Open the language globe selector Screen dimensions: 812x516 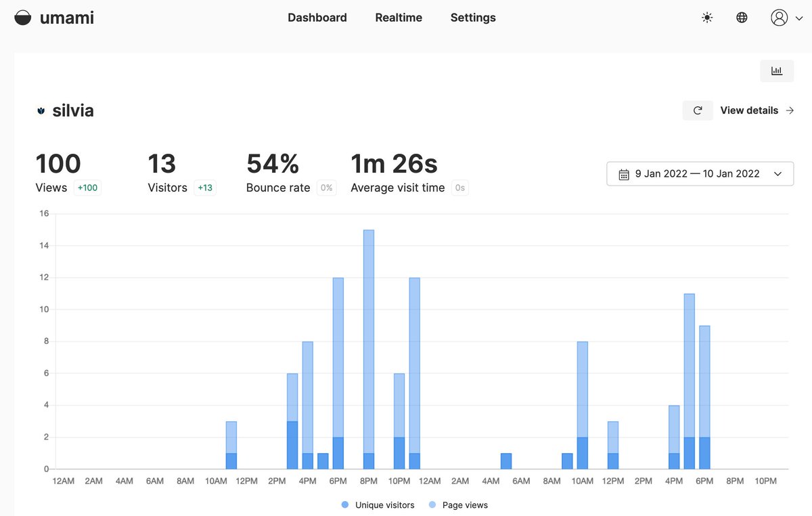[x=742, y=18]
